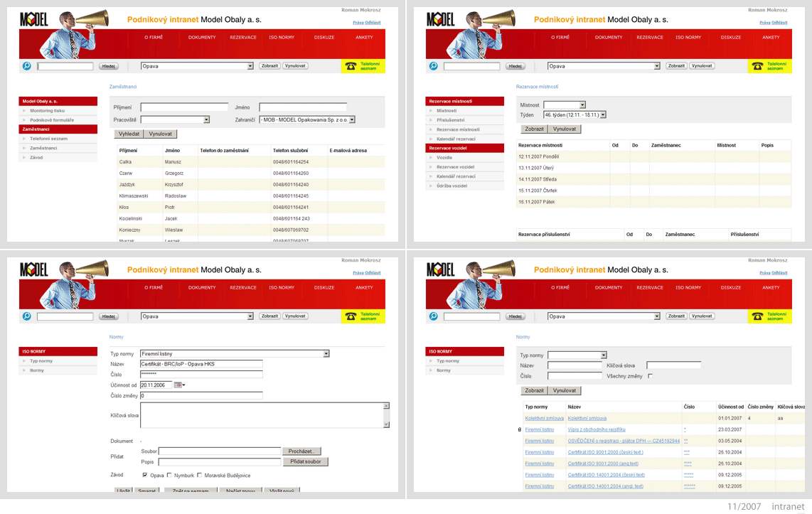Viewport: 812px width, 514px height.
Task: Open the calendar picker beside Účinnost od
Action: pyautogui.click(x=178, y=385)
